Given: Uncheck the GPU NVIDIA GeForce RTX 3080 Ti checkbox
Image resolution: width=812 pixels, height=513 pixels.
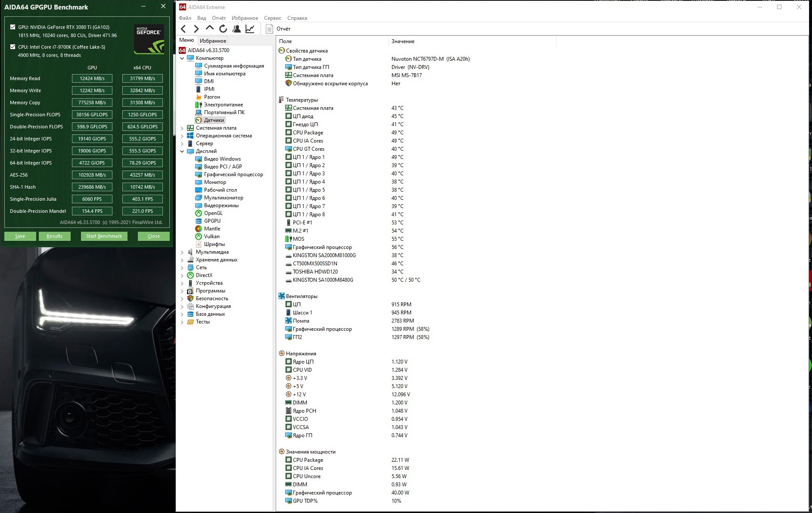Looking at the screenshot, I should point(13,27).
